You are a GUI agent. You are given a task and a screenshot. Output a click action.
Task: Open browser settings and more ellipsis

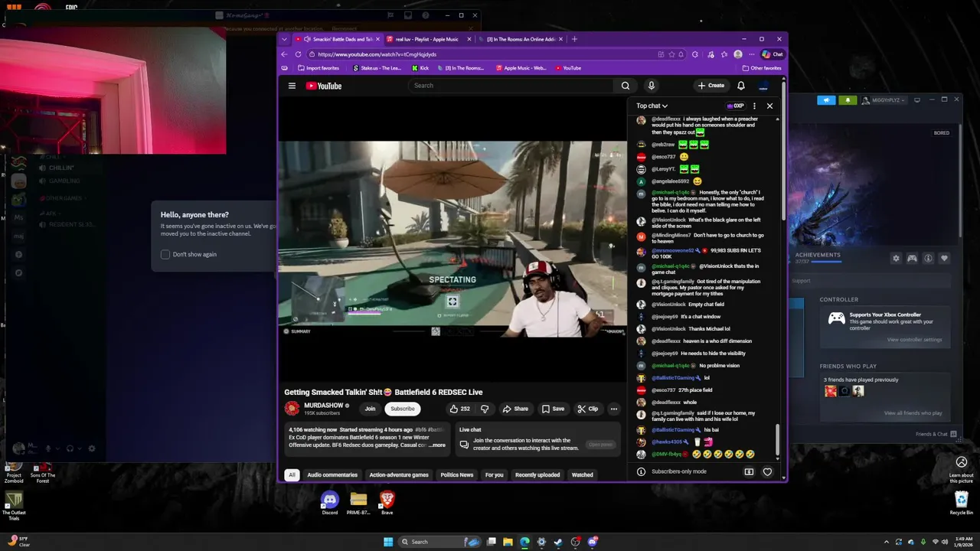pos(750,54)
